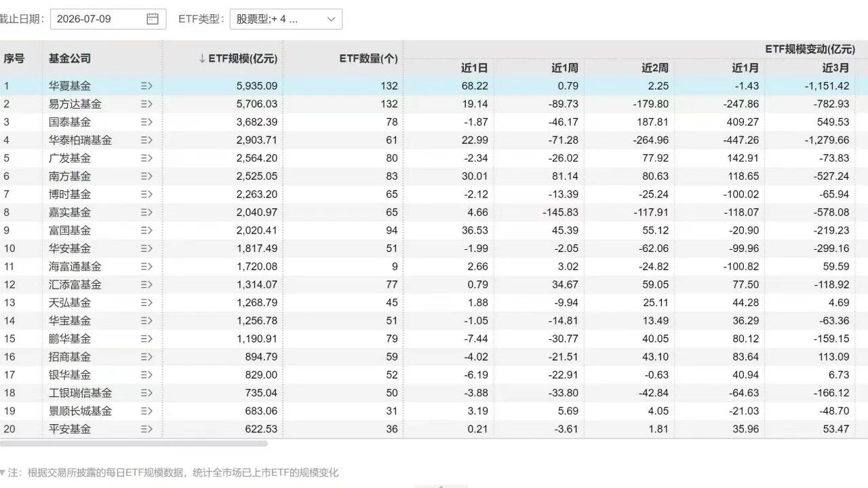Click ETF规模 value 3,682.39
Viewport: 868px width, 488px height.
258,122
